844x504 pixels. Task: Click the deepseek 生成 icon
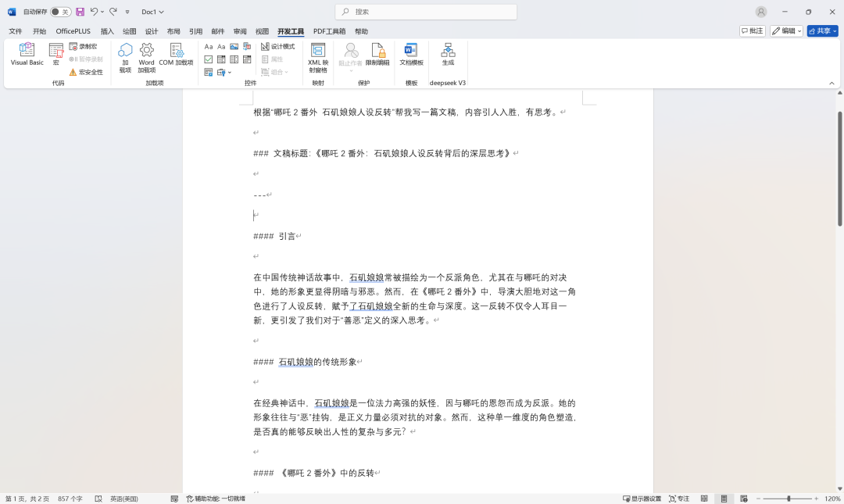[448, 54]
